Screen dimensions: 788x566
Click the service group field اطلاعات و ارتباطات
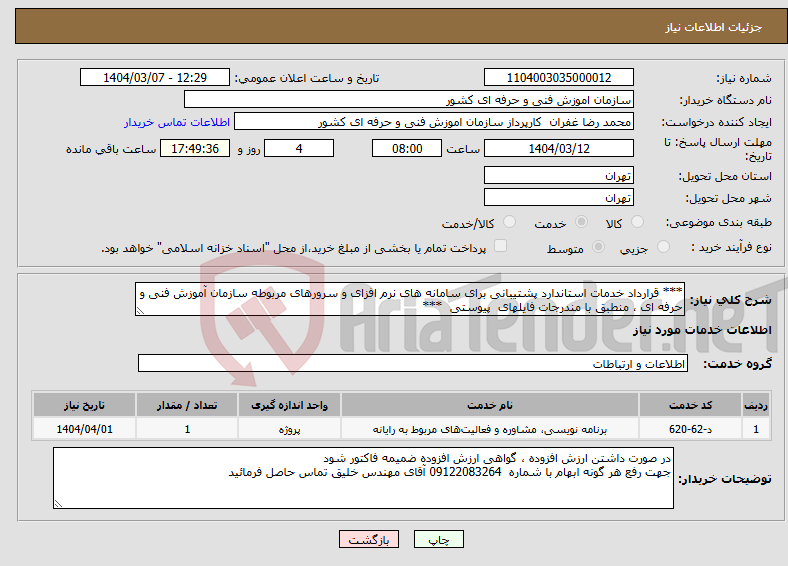point(413,363)
